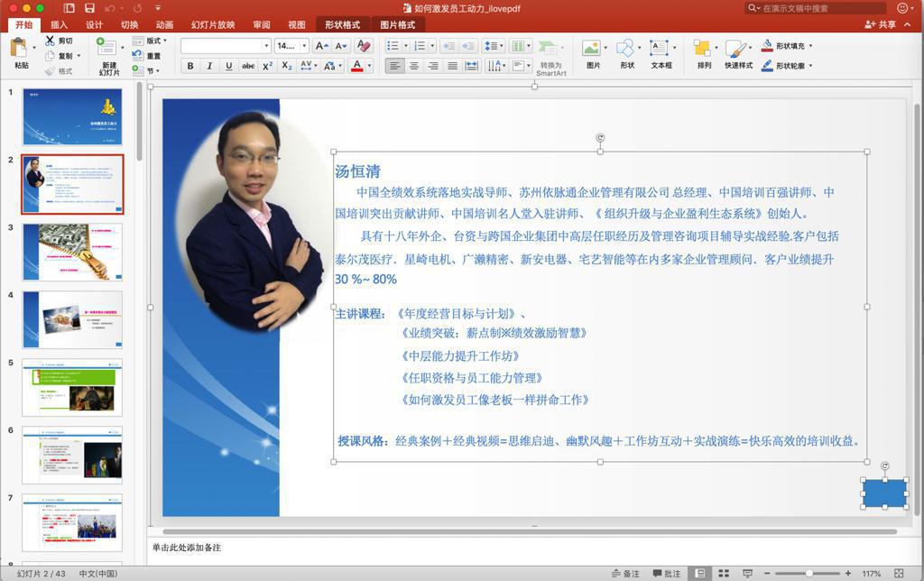Viewport: 924px width, 581px height.
Task: Toggle the Comments (批注) pane
Action: coord(667,574)
